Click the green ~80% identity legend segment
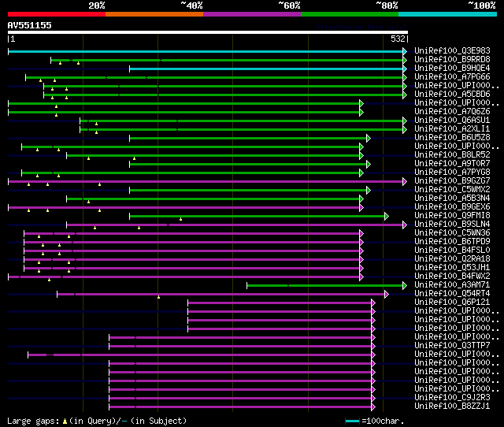 [350, 14]
